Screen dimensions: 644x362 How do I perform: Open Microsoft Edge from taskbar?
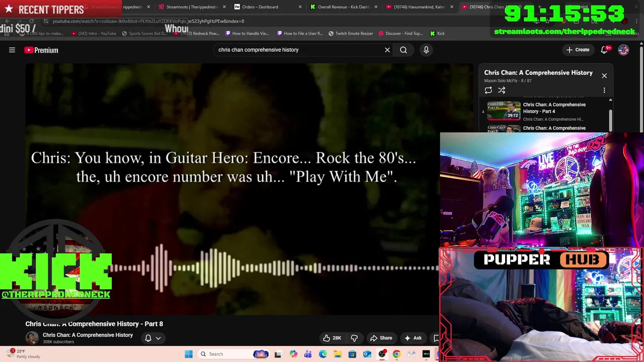[323, 354]
